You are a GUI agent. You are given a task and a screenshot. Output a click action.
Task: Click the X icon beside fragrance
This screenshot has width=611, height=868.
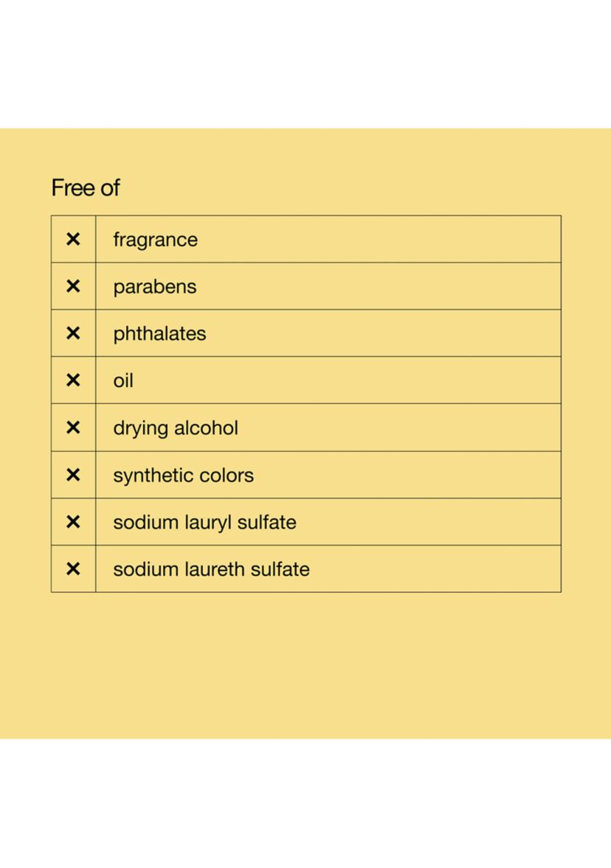[73, 239]
